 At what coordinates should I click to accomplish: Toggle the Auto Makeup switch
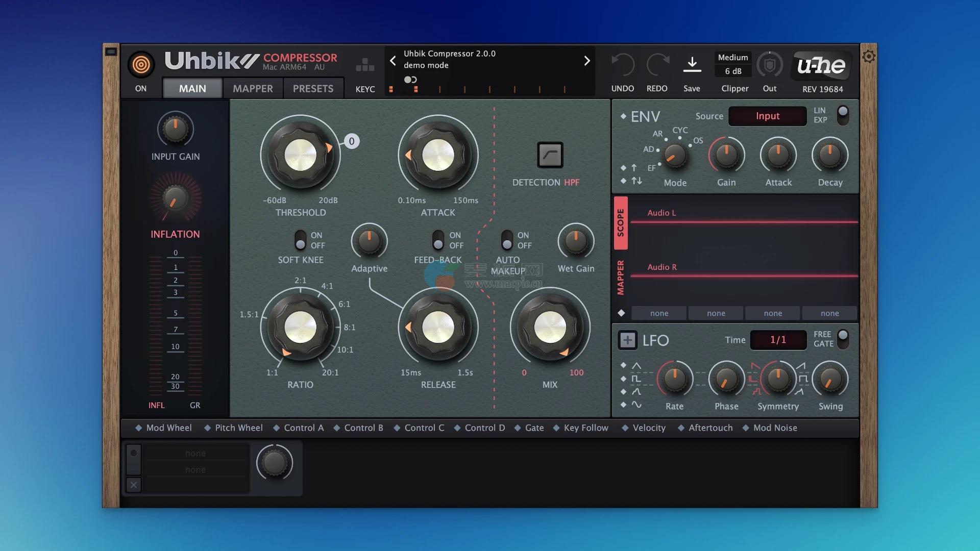pyautogui.click(x=507, y=240)
